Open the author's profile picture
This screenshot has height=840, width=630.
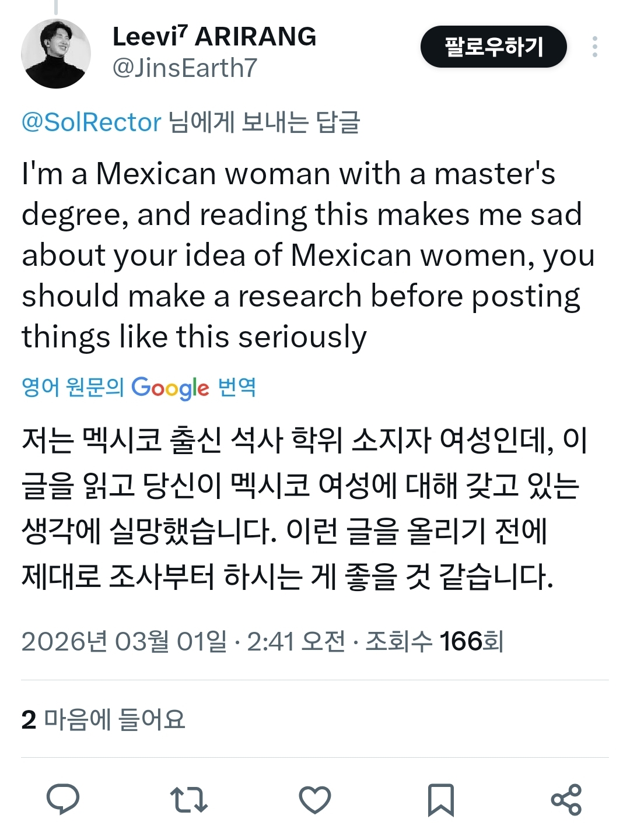[x=56, y=54]
